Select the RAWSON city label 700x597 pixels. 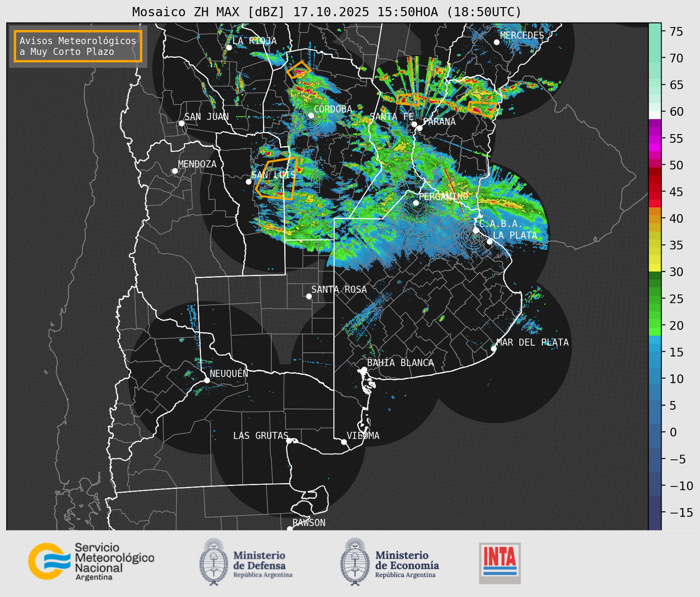pos(309,523)
